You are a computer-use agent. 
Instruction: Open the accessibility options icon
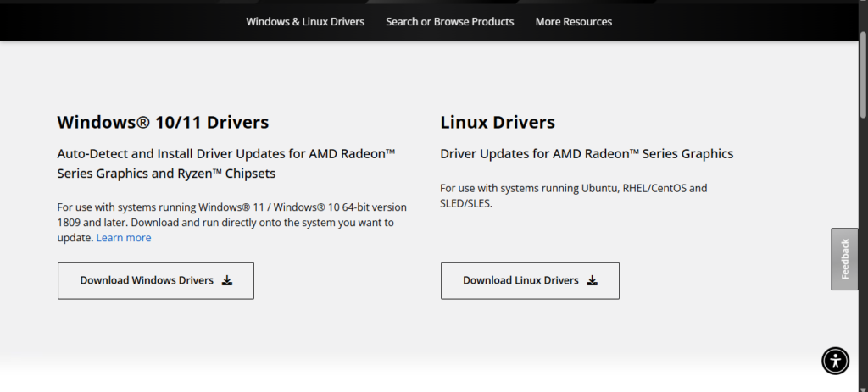835,361
